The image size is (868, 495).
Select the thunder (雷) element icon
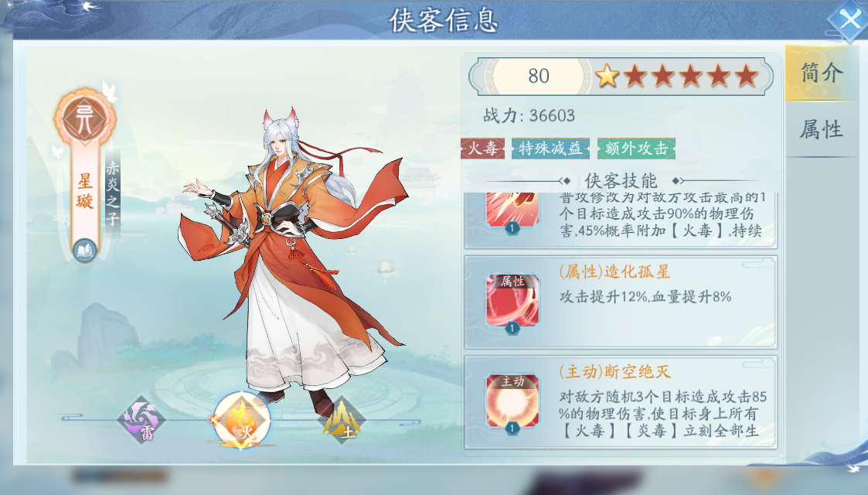click(x=141, y=420)
